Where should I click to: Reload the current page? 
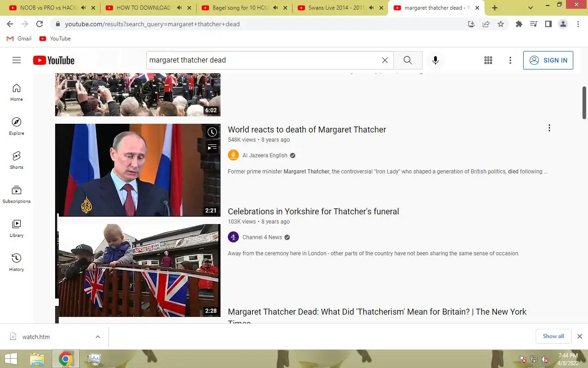[40, 24]
